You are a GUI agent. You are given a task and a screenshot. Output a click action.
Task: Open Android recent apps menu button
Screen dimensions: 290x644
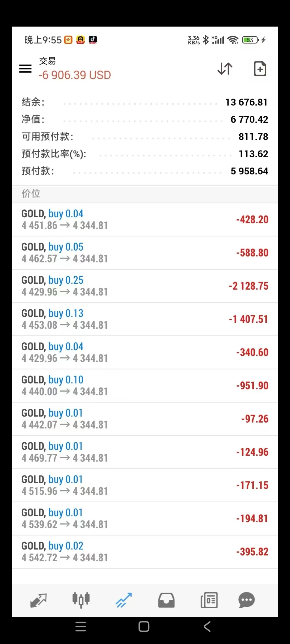[81, 627]
